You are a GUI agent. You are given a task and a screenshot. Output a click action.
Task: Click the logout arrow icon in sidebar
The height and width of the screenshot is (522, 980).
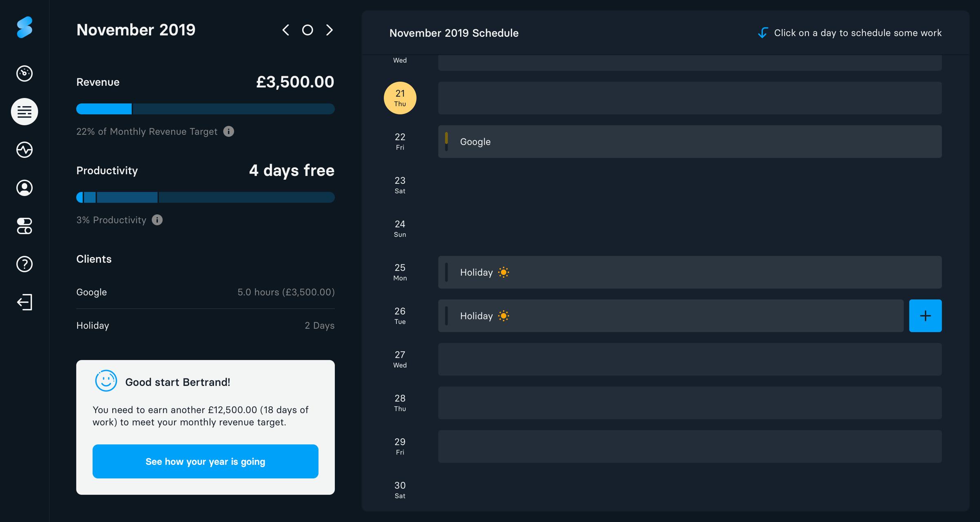[x=24, y=302]
